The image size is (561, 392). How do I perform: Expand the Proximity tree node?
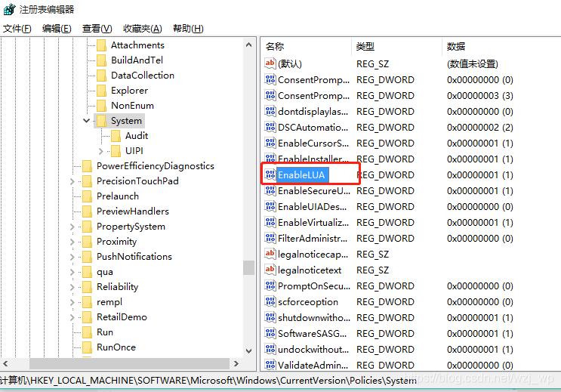coord(72,242)
